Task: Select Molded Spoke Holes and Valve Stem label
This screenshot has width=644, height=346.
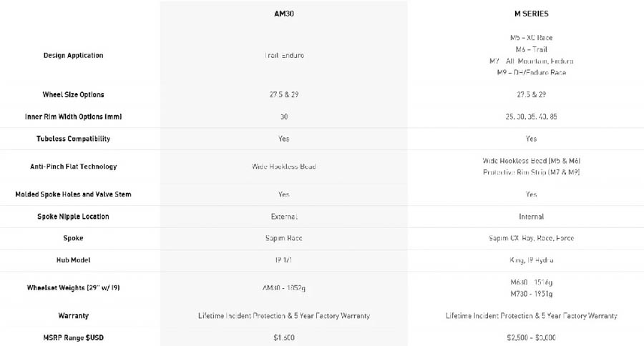Action: [73, 194]
